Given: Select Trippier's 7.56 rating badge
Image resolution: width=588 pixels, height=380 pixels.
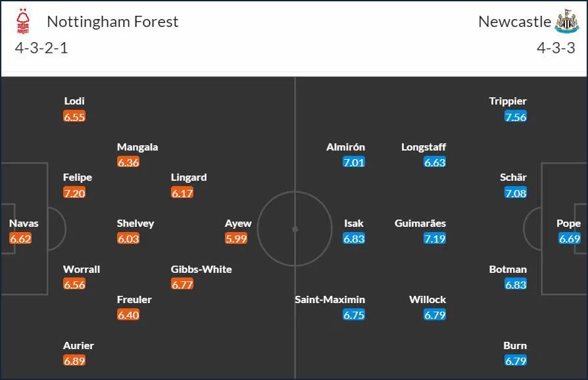Looking at the screenshot, I should 516,116.
